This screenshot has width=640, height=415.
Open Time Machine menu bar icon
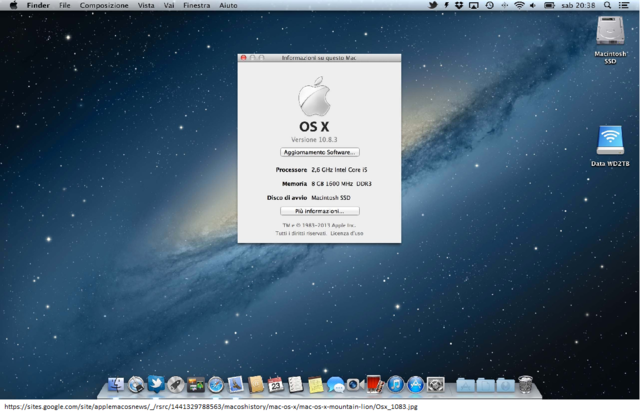(489, 5)
